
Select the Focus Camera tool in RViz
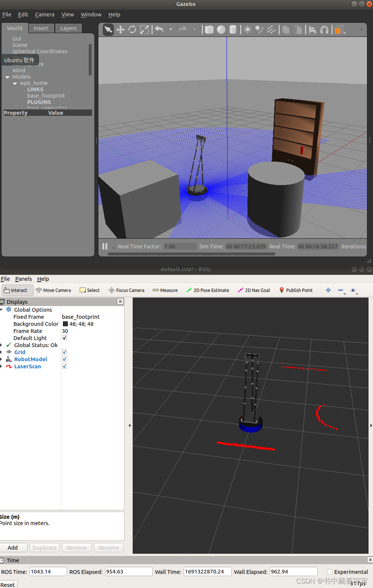[126, 290]
